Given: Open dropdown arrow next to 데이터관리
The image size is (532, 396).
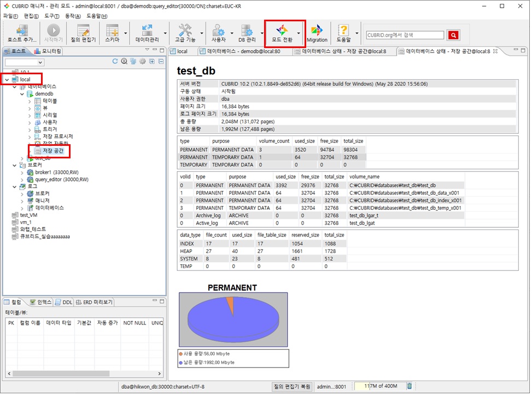Looking at the screenshot, I should click(165, 33).
